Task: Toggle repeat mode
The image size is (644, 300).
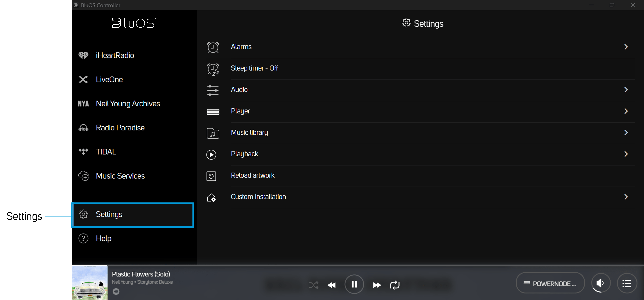Action: (395, 285)
